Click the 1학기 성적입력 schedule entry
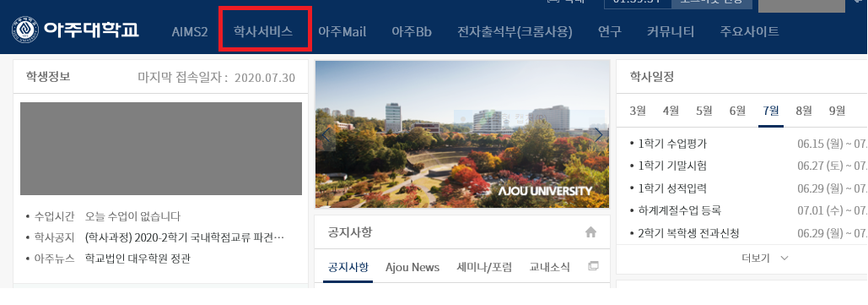 [x=672, y=188]
